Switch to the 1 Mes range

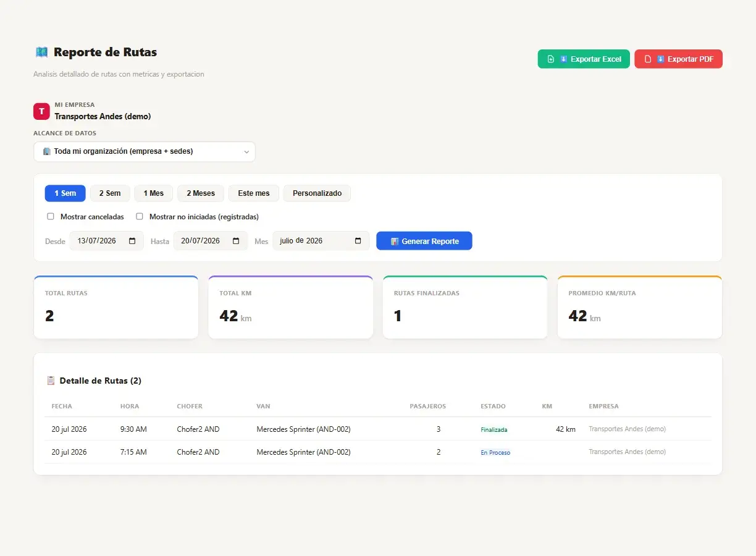154,193
